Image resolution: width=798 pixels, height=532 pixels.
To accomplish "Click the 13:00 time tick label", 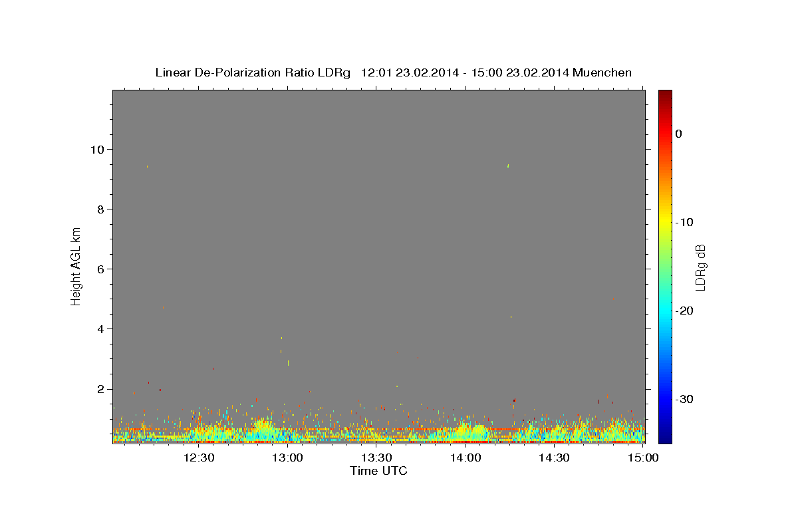I will click(287, 458).
